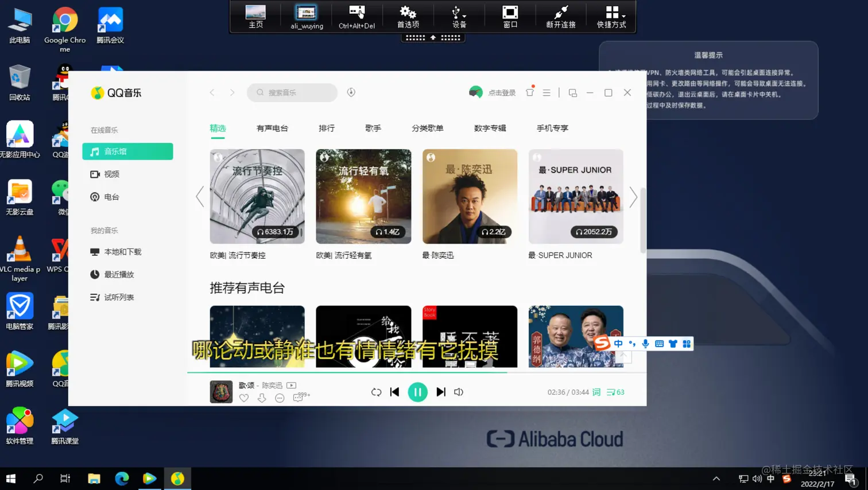Show previous playlists with left carousel arrow
The width and height of the screenshot is (868, 490).
click(x=199, y=197)
